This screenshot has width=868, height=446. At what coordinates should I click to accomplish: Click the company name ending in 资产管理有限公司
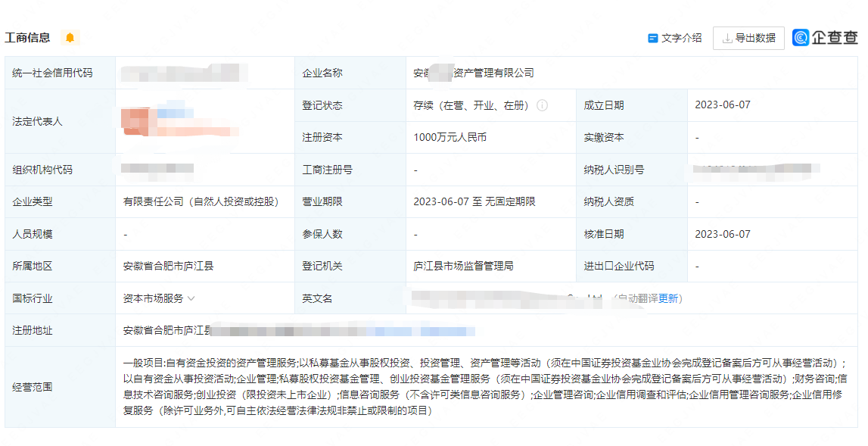474,73
